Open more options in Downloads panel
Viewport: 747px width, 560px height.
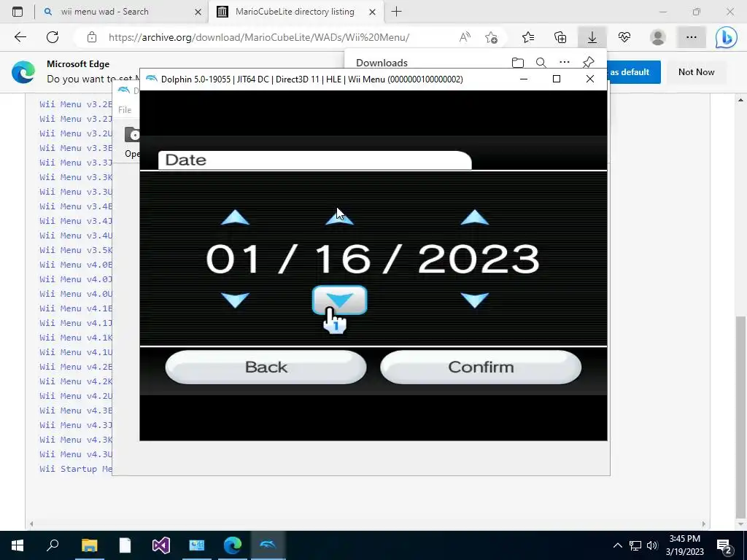[565, 63]
